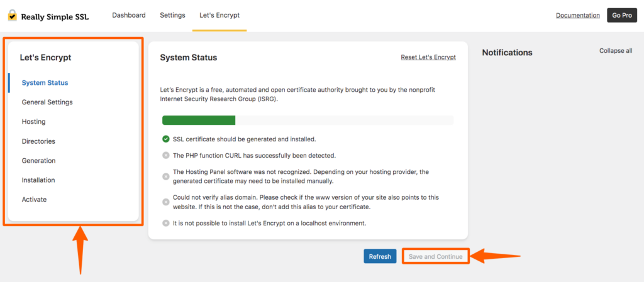
Task: Click gray X icon beside Hosting Panel message
Action: tap(166, 176)
